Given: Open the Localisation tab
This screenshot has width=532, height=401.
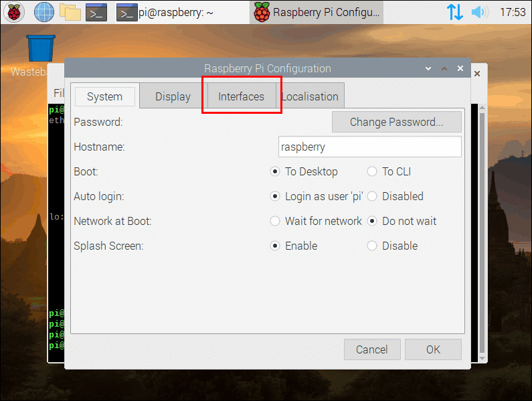Looking at the screenshot, I should point(310,96).
